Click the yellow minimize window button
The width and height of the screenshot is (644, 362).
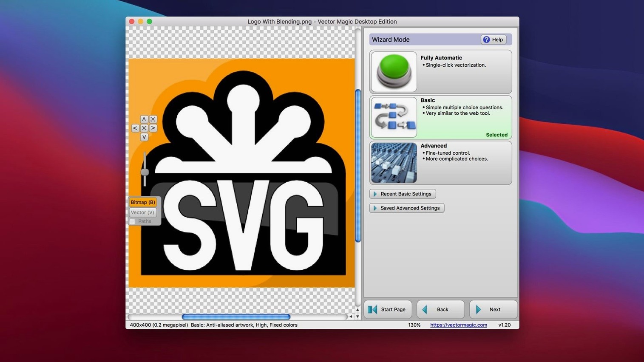point(141,21)
